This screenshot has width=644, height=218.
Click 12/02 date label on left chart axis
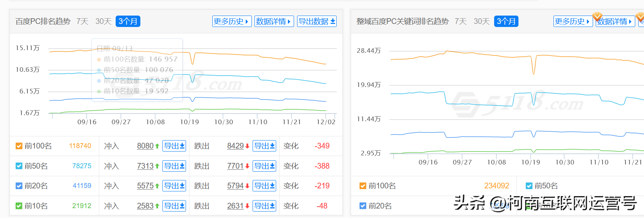(x=326, y=122)
